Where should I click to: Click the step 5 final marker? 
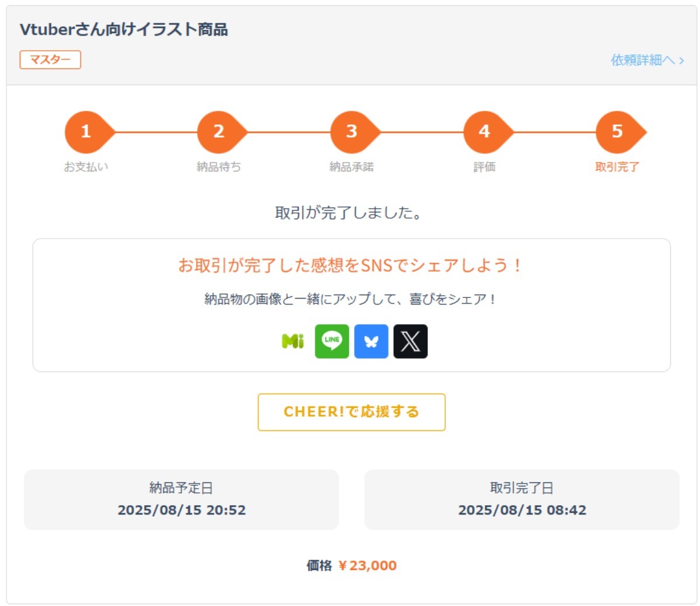[617, 132]
